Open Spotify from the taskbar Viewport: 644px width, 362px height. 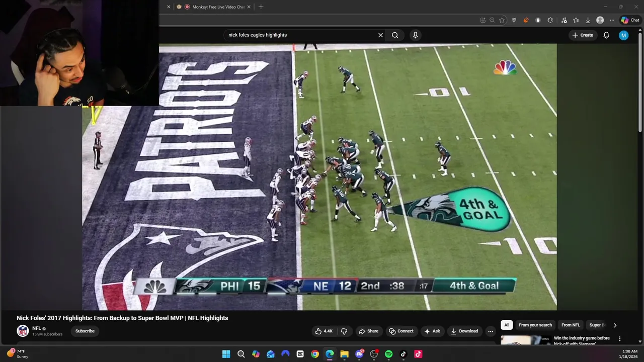(x=388, y=354)
